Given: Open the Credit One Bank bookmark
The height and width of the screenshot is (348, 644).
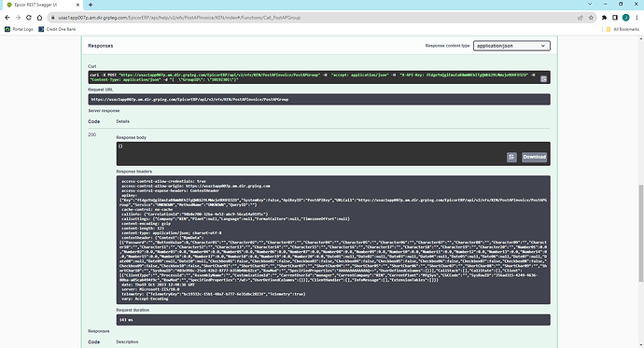Looking at the screenshot, I should (x=57, y=29).
